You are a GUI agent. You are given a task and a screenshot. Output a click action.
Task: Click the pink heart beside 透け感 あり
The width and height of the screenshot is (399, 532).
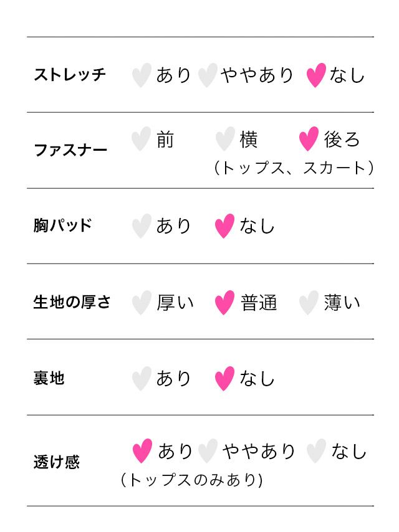[142, 451]
